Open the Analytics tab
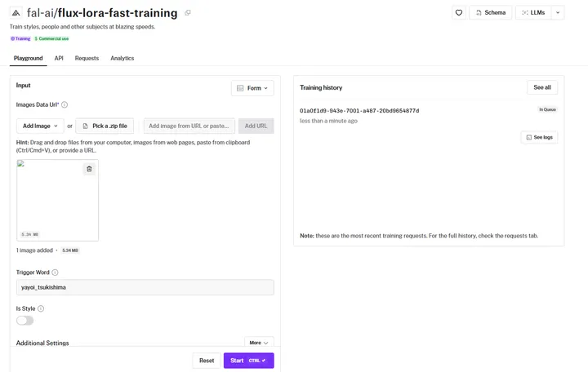 point(122,58)
